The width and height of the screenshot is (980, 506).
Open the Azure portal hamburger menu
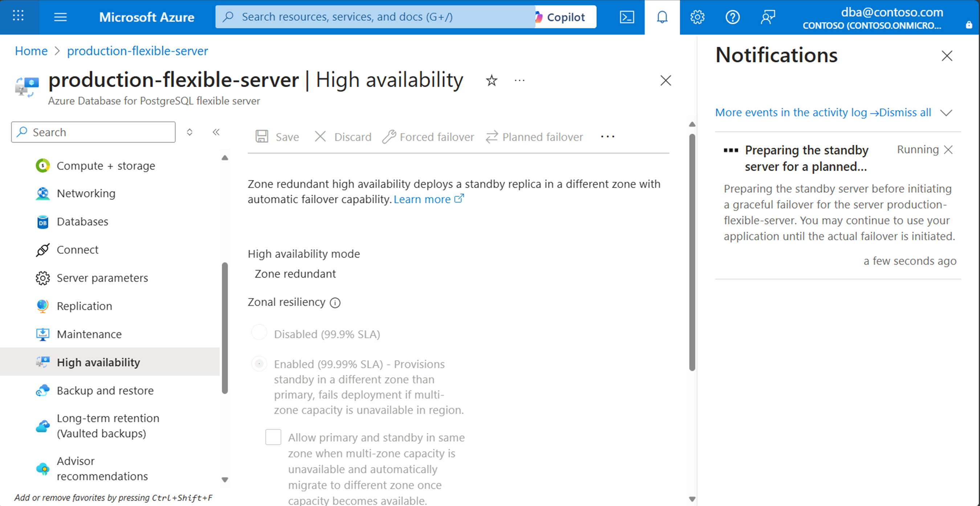60,17
